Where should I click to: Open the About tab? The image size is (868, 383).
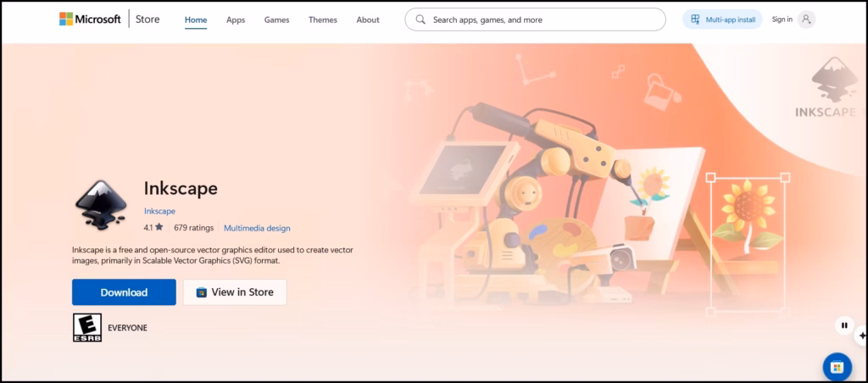[368, 20]
